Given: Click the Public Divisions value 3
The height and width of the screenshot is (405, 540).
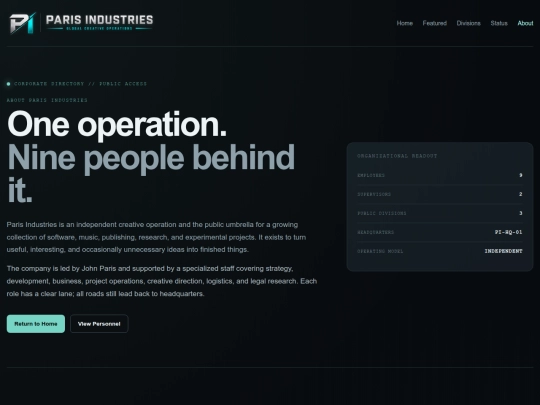Looking at the screenshot, I should point(521,213).
